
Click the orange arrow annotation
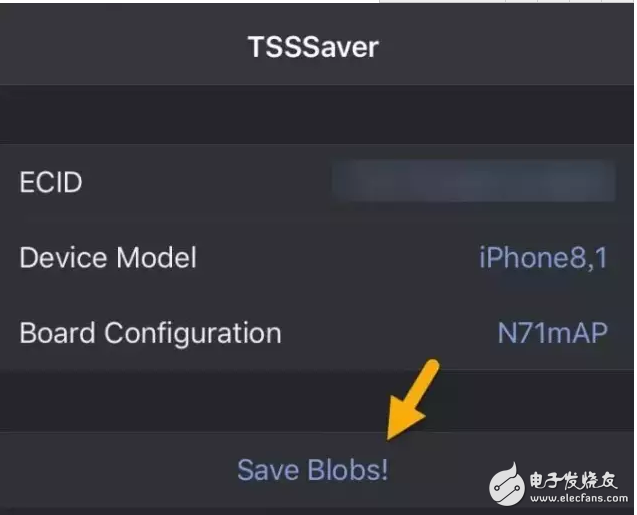[x=412, y=399]
